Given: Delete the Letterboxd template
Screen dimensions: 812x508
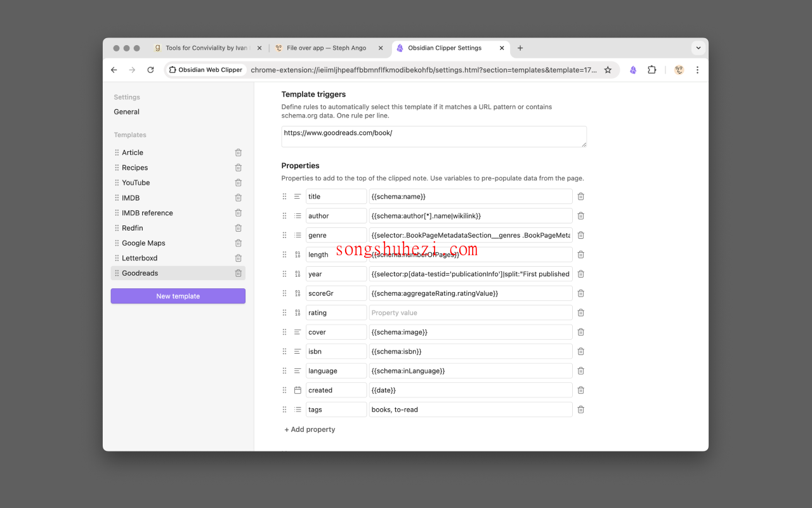Looking at the screenshot, I should pyautogui.click(x=239, y=258).
